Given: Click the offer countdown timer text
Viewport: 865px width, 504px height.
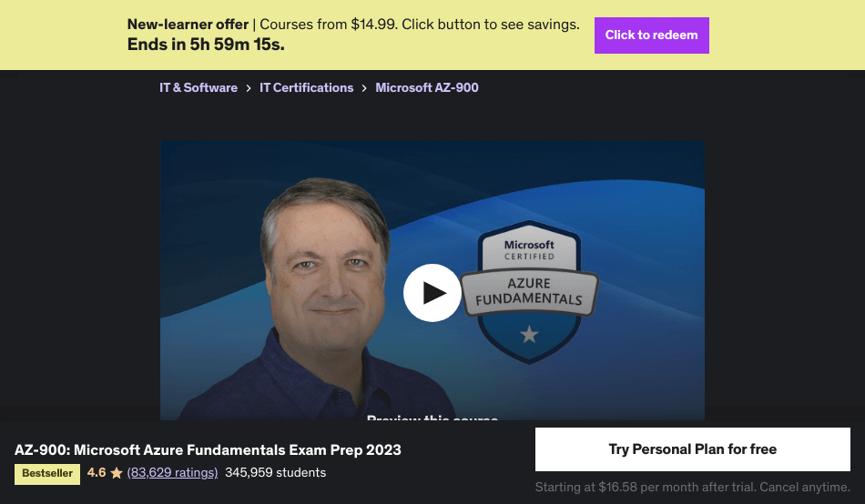Looking at the screenshot, I should click(206, 44).
